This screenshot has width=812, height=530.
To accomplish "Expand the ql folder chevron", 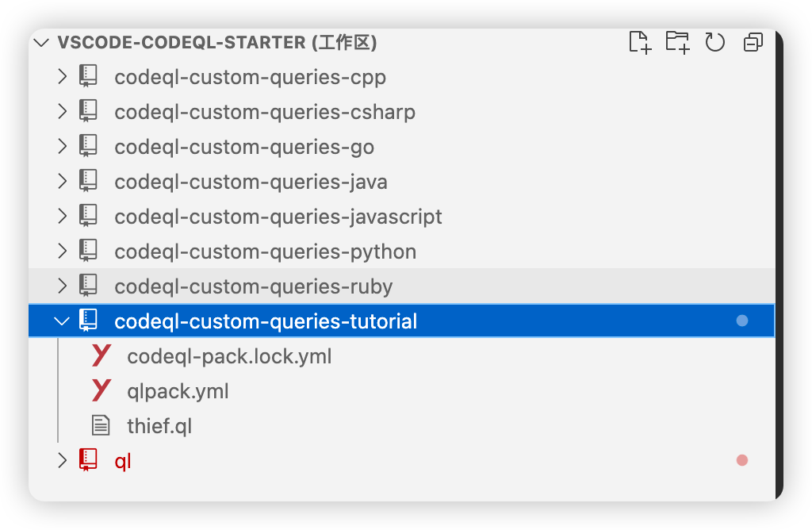I will click(62, 461).
